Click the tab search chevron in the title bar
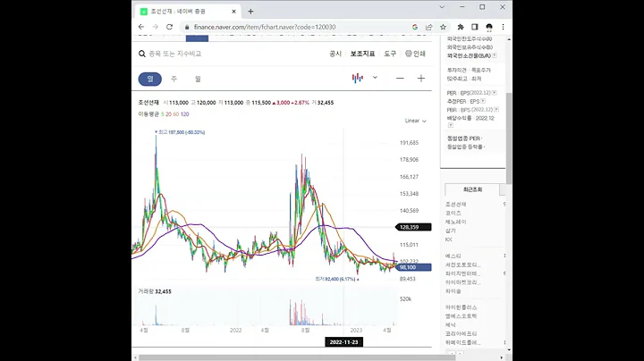Viewport: 644px width, 361px height. [442, 7]
